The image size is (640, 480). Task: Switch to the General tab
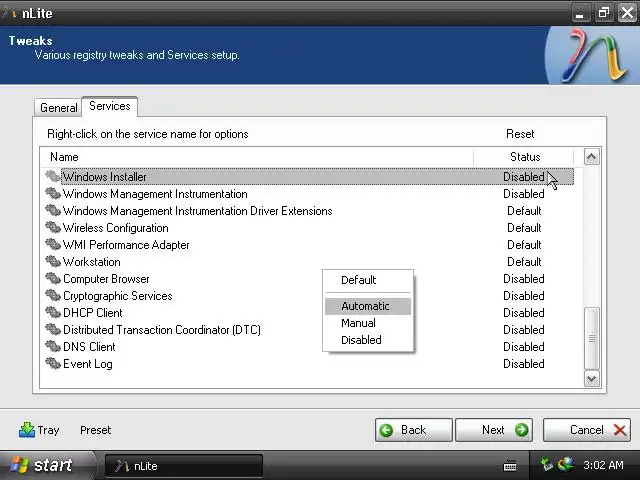coord(58,108)
